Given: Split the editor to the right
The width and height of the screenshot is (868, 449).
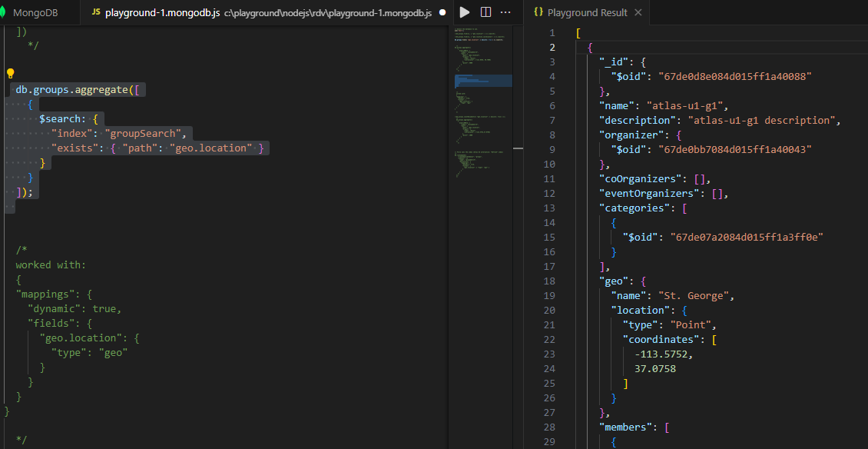Looking at the screenshot, I should [x=485, y=12].
